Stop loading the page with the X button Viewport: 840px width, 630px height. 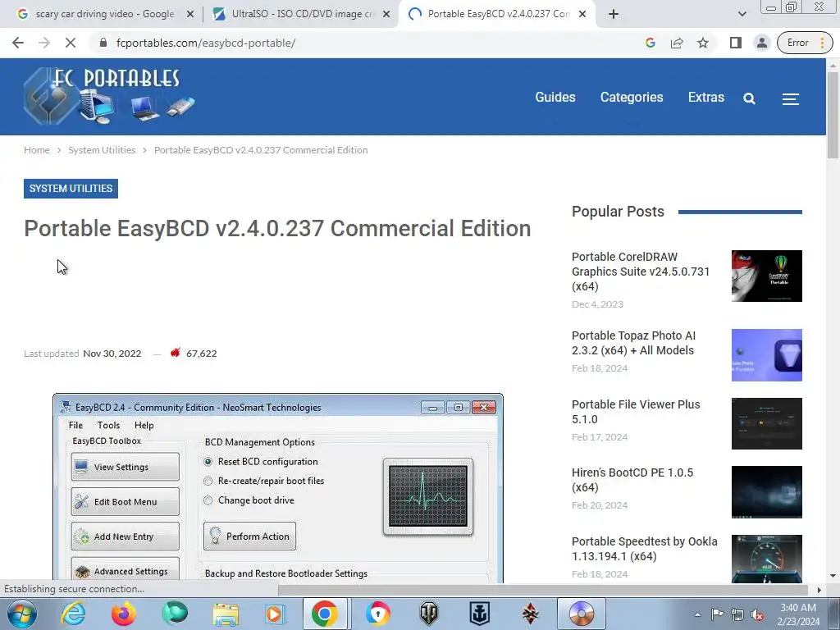pos(71,43)
